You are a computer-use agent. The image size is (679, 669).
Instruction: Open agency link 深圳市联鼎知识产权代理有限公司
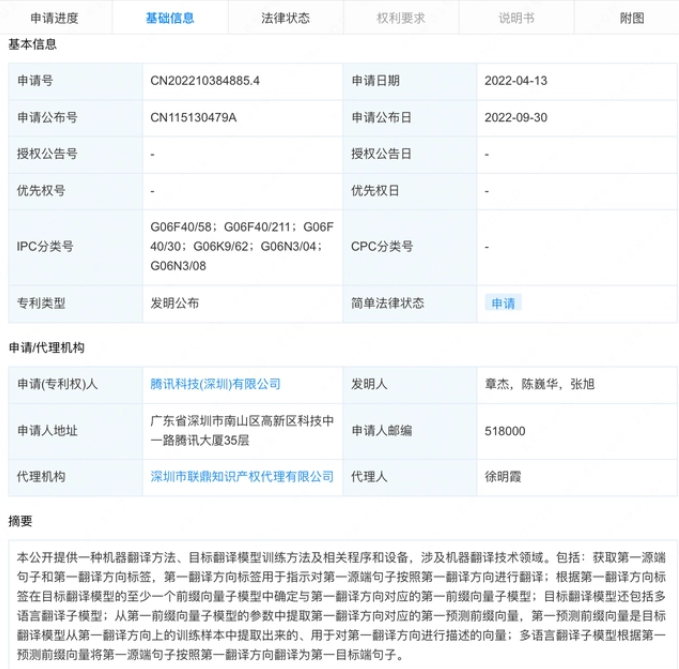click(242, 477)
